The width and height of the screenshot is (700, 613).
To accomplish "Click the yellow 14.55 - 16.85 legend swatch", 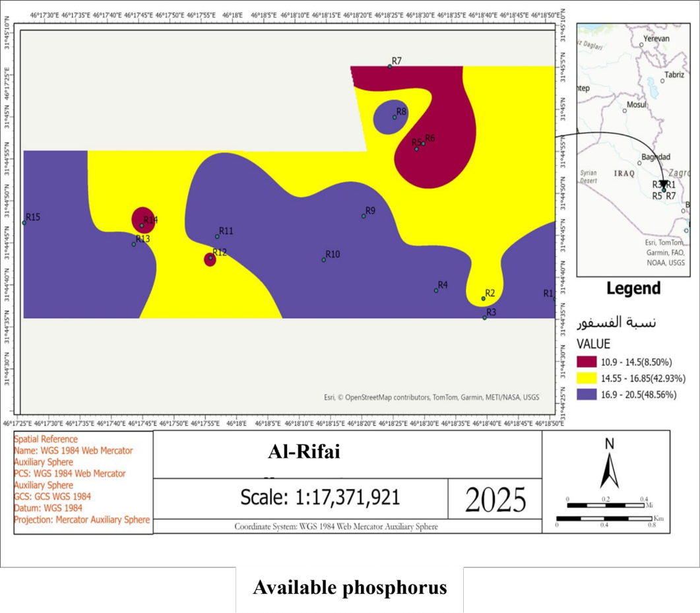I will (x=587, y=378).
